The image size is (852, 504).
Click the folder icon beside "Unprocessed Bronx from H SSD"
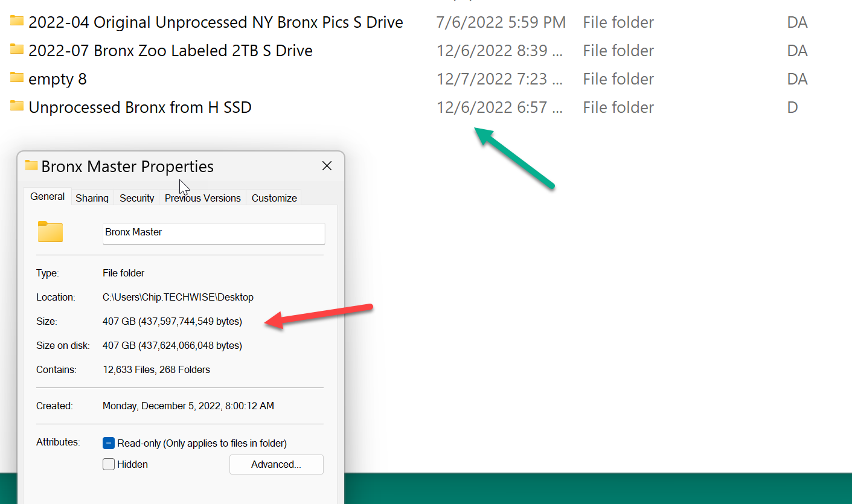(16, 107)
